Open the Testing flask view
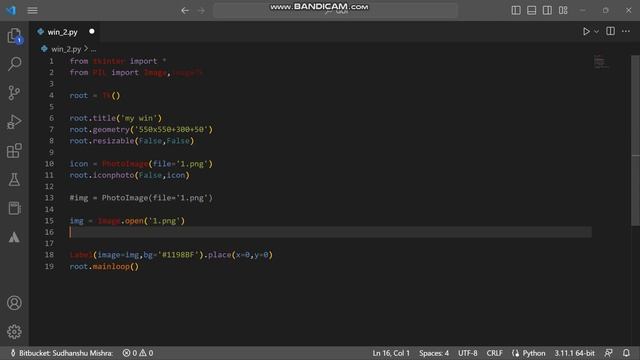640x360 pixels. [x=14, y=180]
